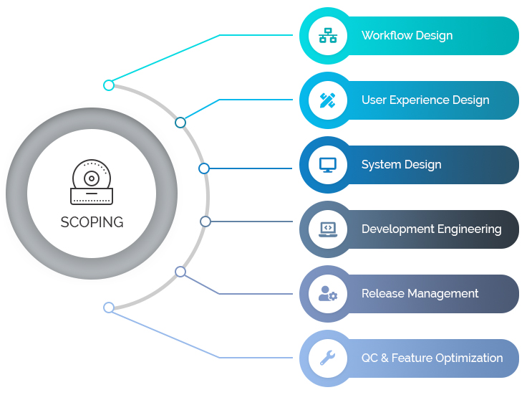Click the Release Management user-gear icon
The width and height of the screenshot is (532, 395).
click(x=328, y=294)
